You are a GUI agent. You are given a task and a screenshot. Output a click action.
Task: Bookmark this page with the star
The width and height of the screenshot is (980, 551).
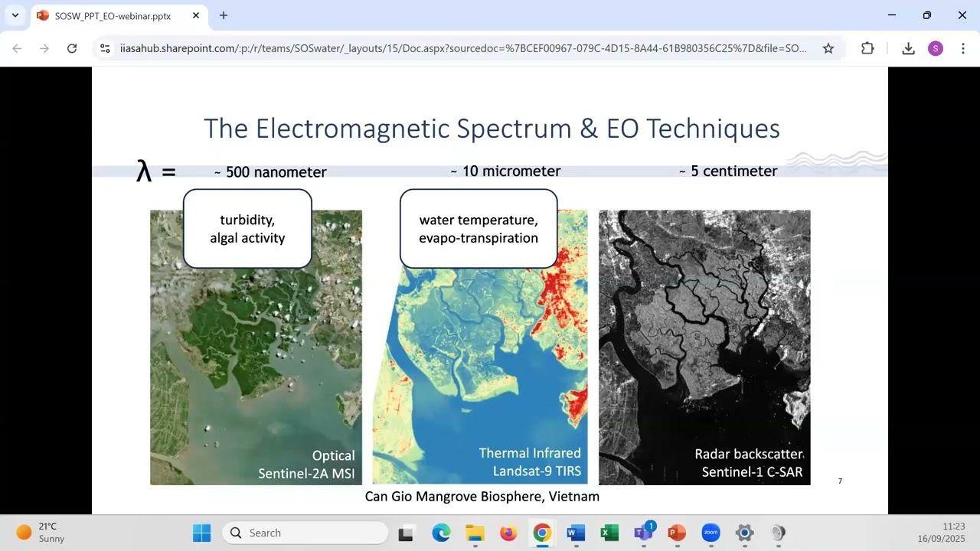(828, 48)
